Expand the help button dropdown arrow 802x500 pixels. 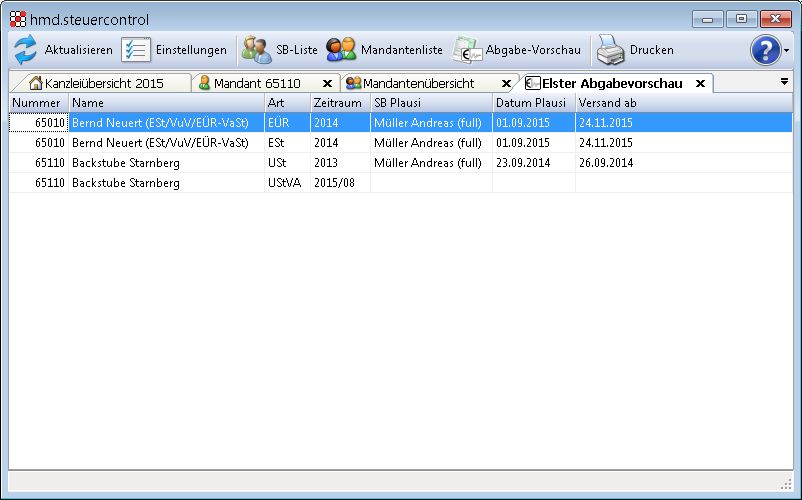pyautogui.click(x=787, y=50)
